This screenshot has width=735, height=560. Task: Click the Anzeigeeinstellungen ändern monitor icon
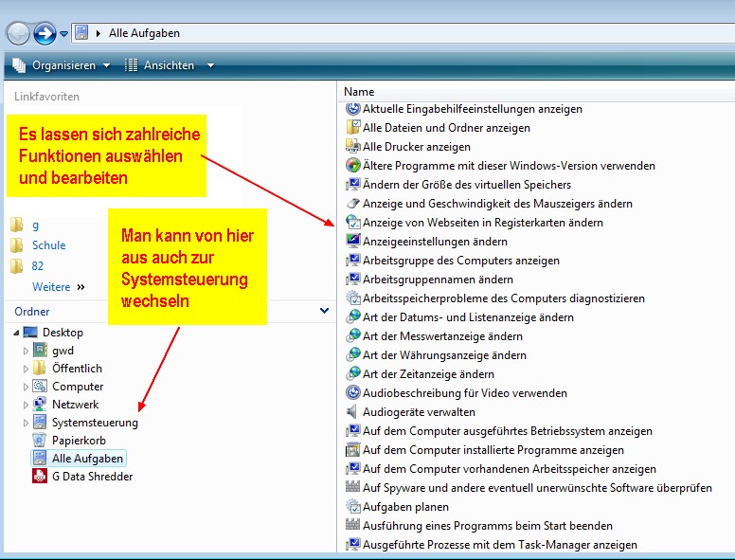point(353,241)
